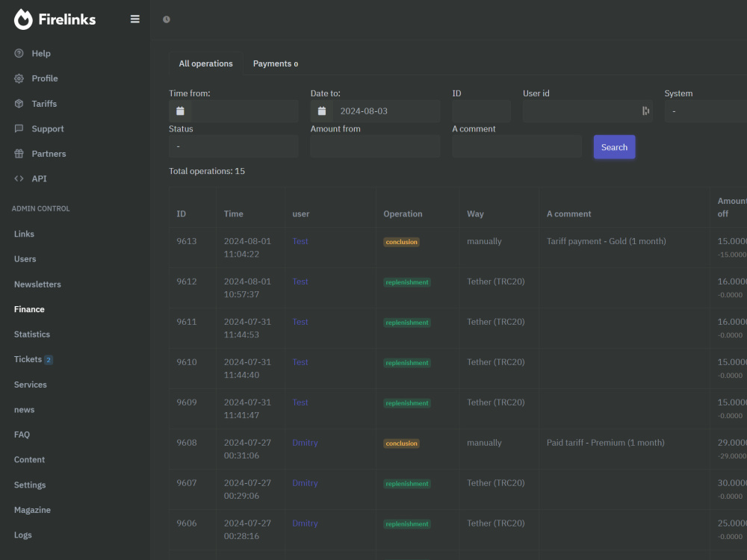747x560 pixels.
Task: Click the Partners gift icon
Action: point(19,153)
